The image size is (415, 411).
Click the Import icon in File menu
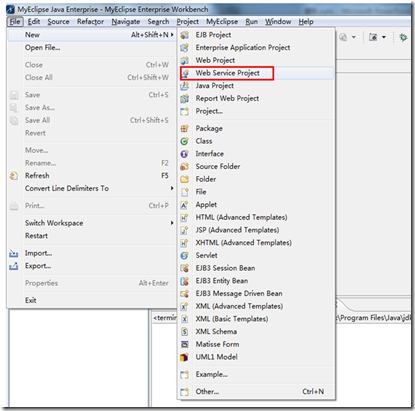tap(14, 253)
